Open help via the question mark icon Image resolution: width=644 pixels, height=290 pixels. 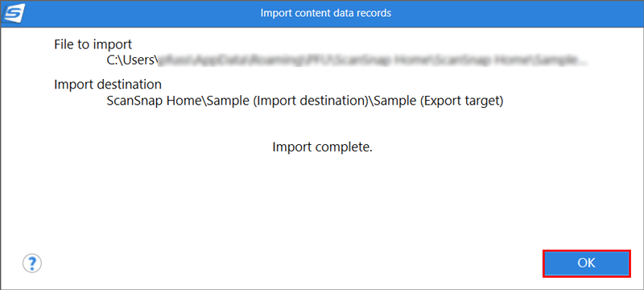32,263
